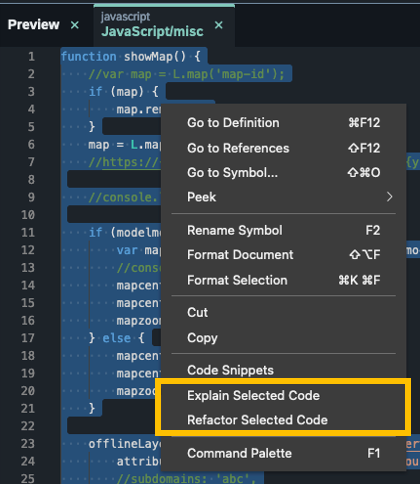
Task: Choose Go to References
Action: (283, 148)
